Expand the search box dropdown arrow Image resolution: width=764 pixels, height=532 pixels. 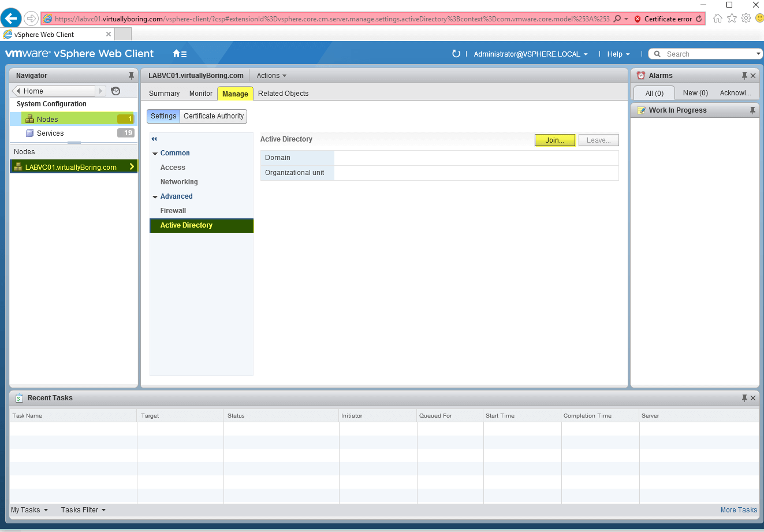[x=759, y=54]
